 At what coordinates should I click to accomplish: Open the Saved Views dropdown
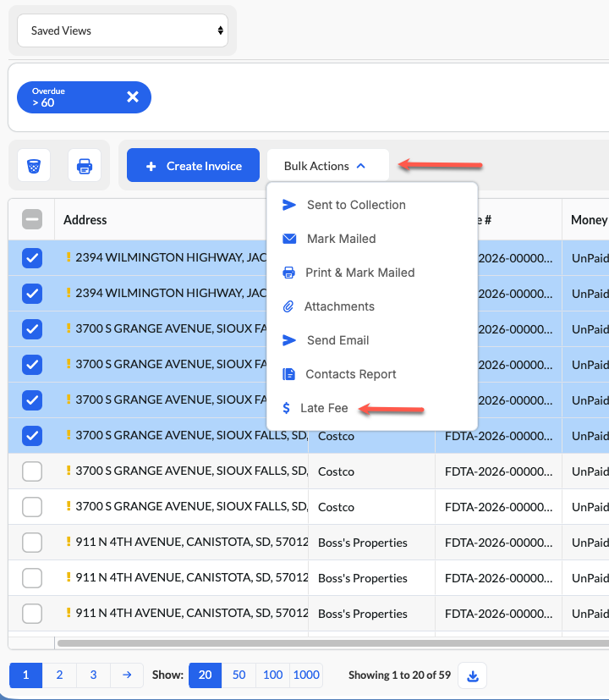coord(123,30)
